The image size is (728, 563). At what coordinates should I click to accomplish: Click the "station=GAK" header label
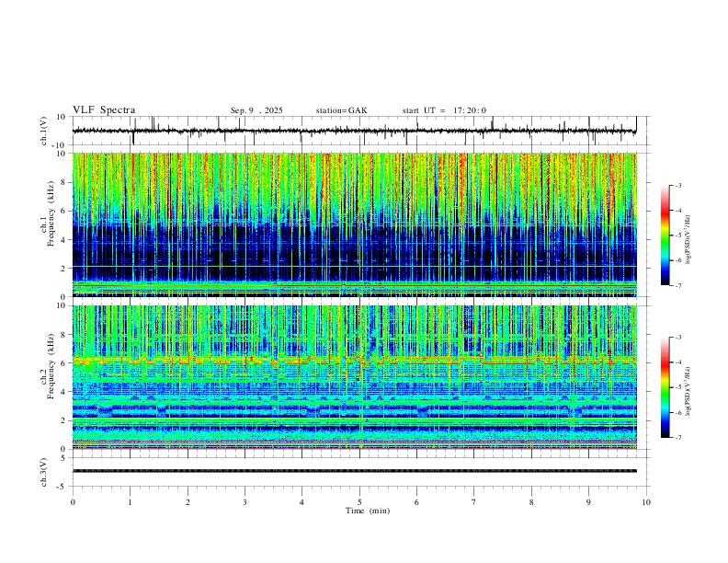tap(341, 110)
